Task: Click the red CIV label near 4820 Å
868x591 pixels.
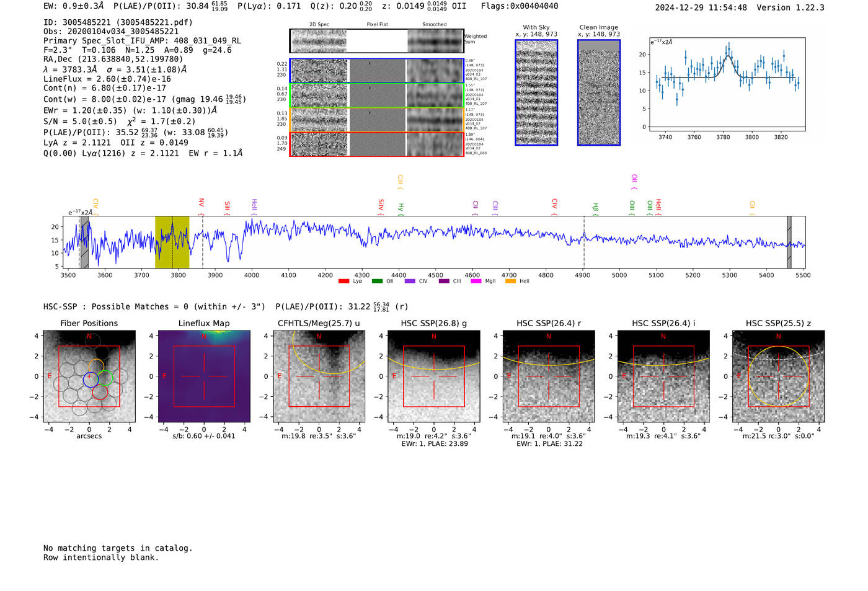Action: [554, 207]
